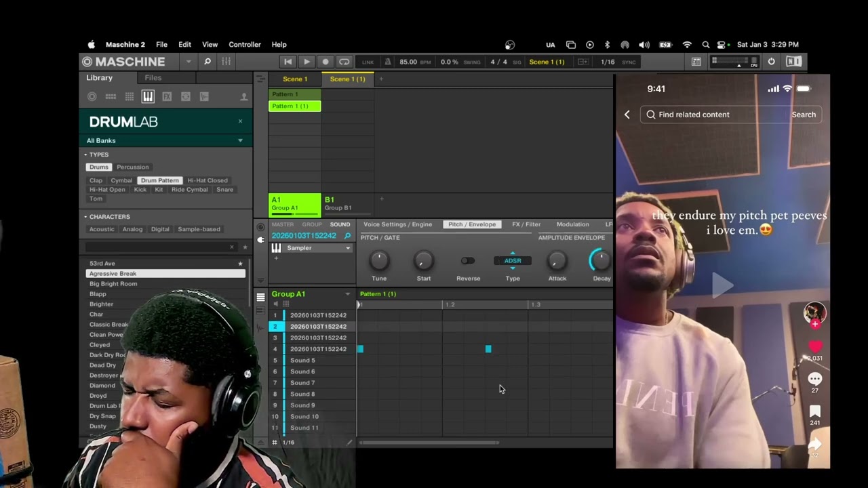
Task: Start playback with the Play button
Action: coord(307,62)
